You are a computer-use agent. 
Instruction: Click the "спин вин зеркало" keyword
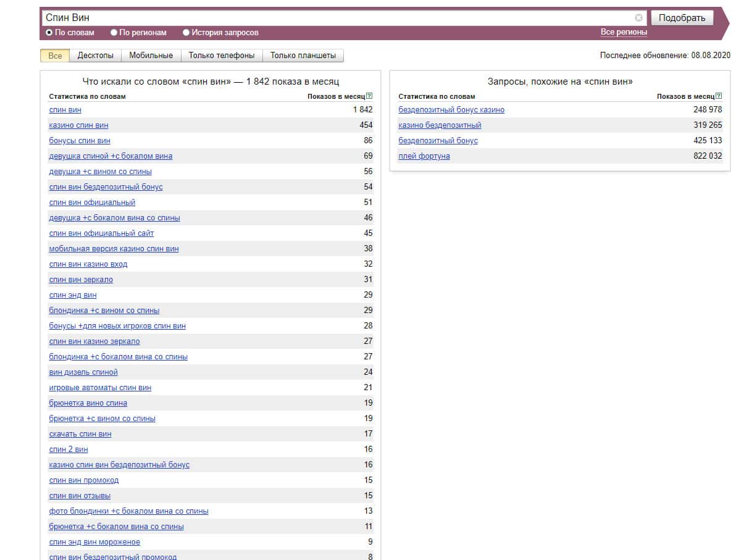point(81,280)
